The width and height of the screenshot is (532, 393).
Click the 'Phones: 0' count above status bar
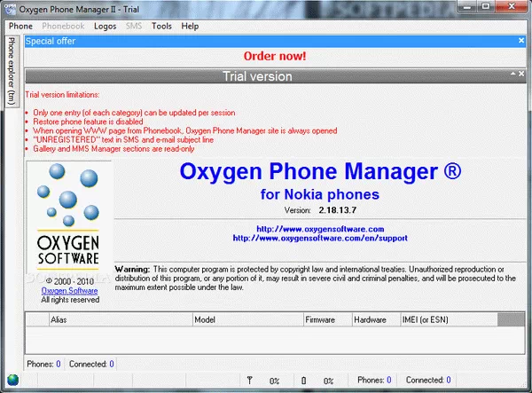coord(43,364)
